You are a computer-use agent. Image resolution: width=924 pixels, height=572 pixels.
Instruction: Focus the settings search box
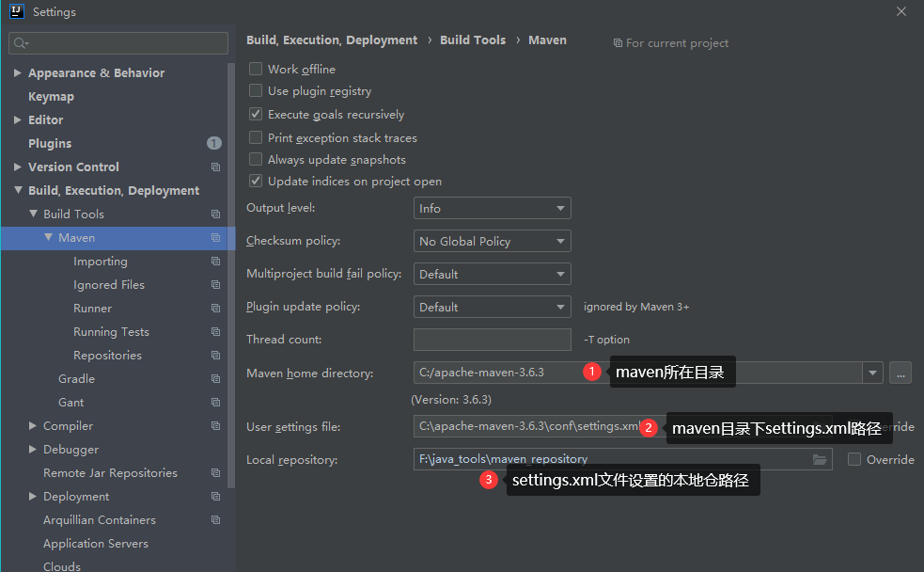click(118, 43)
